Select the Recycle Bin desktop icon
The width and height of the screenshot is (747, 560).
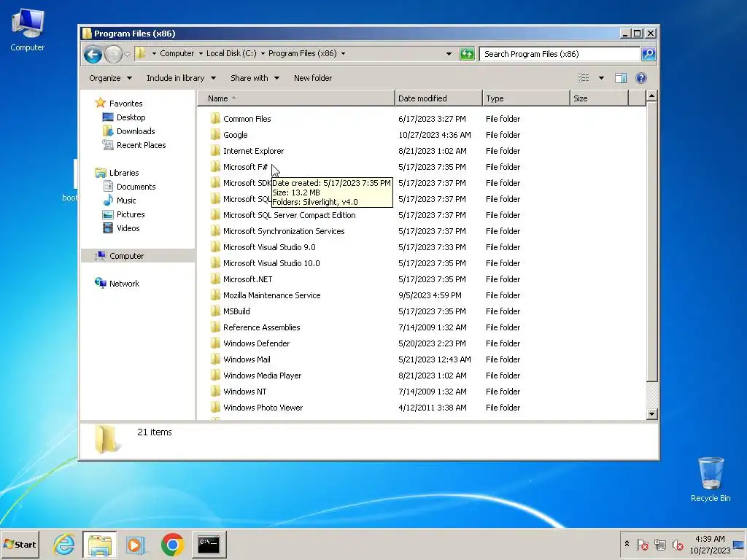(711, 480)
